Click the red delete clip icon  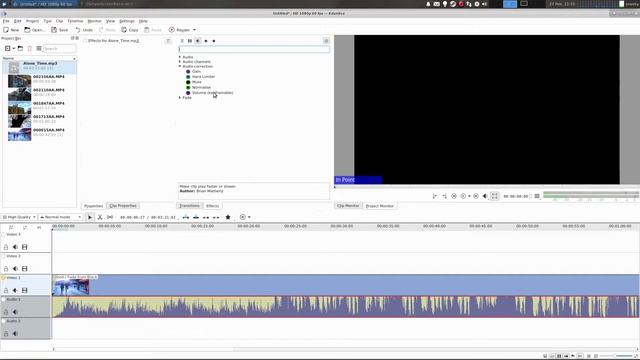pyautogui.click(x=29, y=49)
